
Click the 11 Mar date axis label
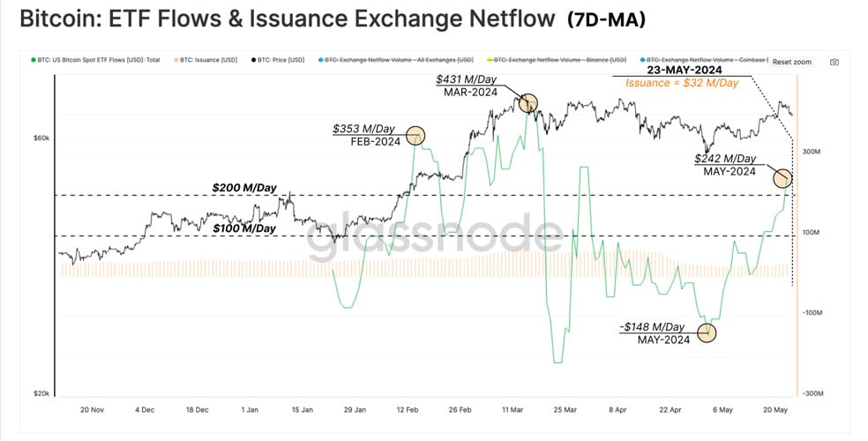pyautogui.click(x=513, y=410)
